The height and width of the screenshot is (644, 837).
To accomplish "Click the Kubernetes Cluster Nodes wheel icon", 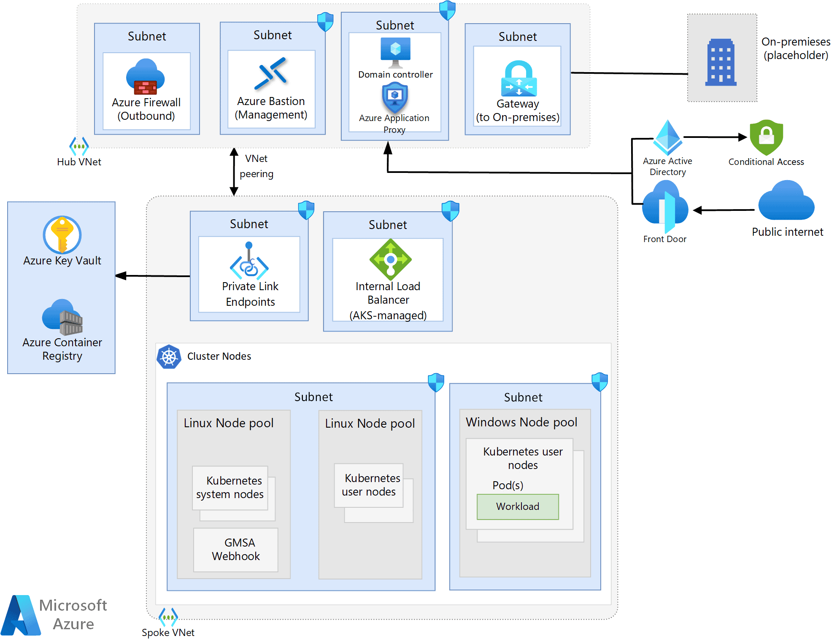I will pos(169,357).
